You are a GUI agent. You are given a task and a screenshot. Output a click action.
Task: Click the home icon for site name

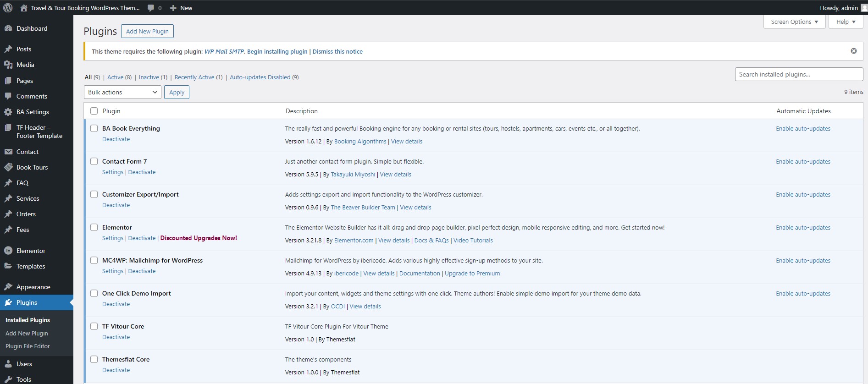point(24,8)
